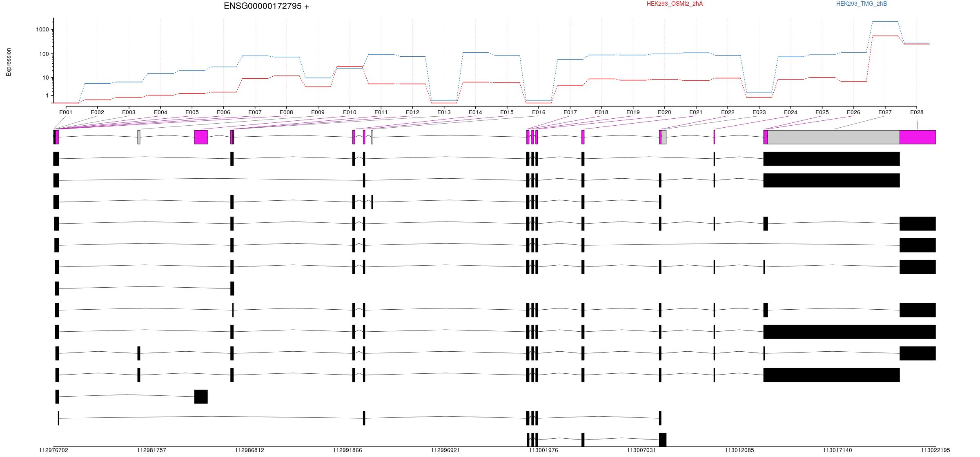Screen dimensions: 980x457
Task: Select exon bin label E026
Action: [853, 112]
